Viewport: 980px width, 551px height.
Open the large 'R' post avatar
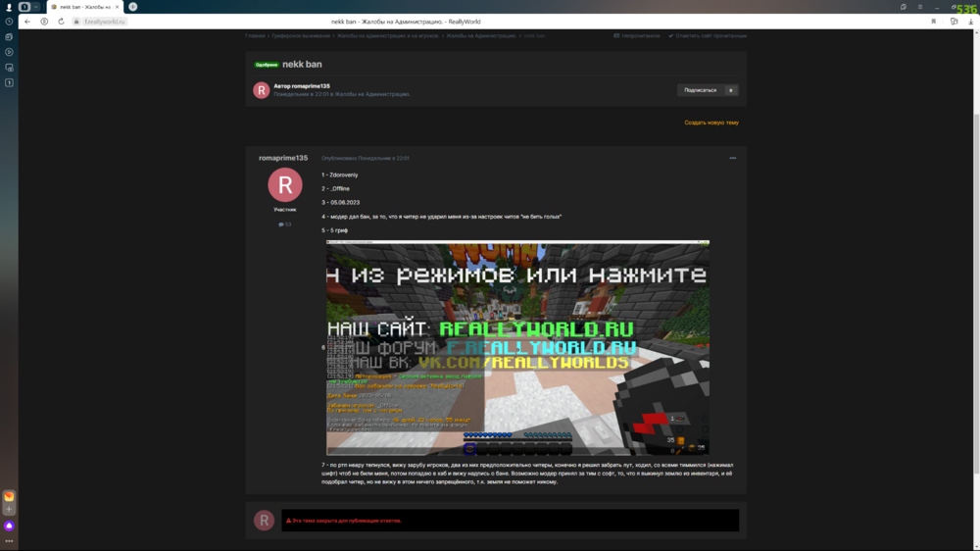tap(285, 184)
